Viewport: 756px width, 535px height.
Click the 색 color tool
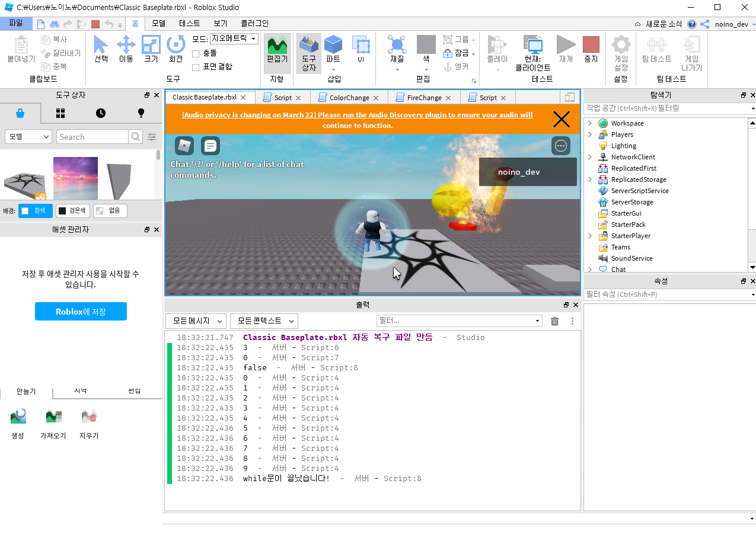(x=426, y=52)
